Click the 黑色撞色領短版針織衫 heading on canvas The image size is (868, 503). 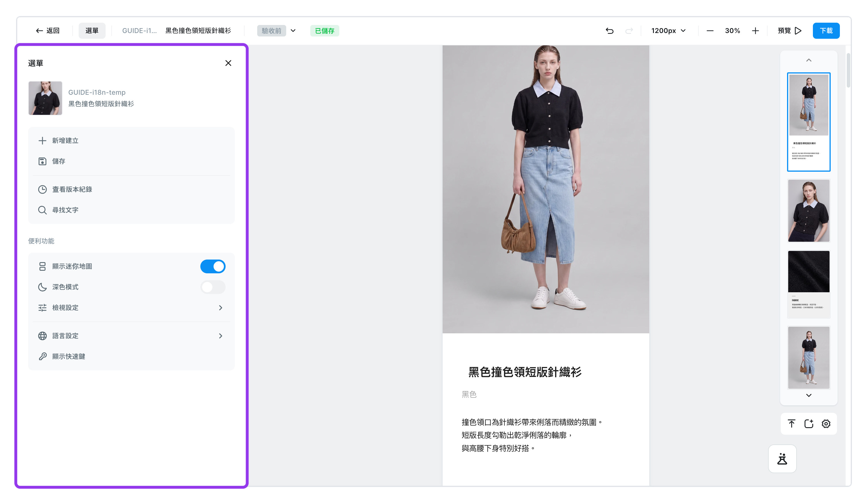pos(525,372)
